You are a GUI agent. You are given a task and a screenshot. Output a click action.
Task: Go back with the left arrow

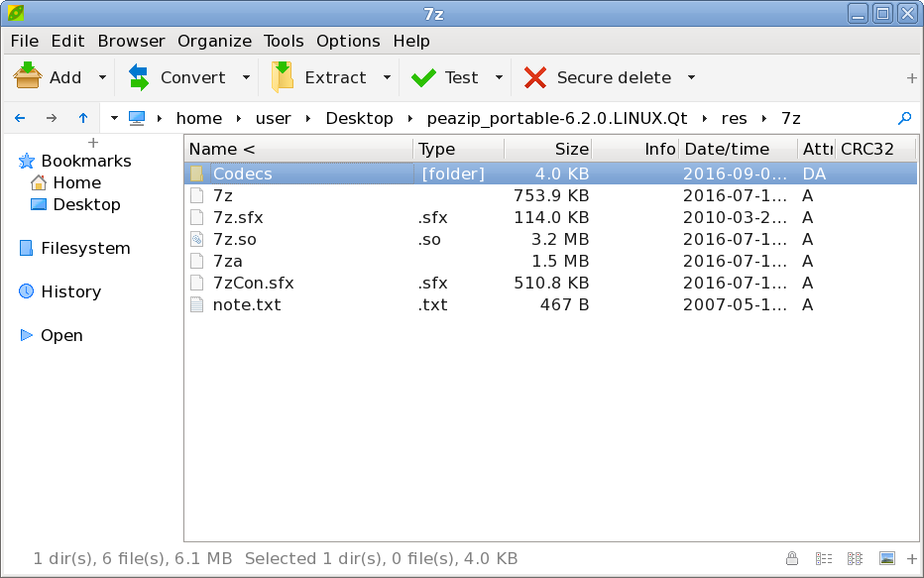tap(20, 118)
